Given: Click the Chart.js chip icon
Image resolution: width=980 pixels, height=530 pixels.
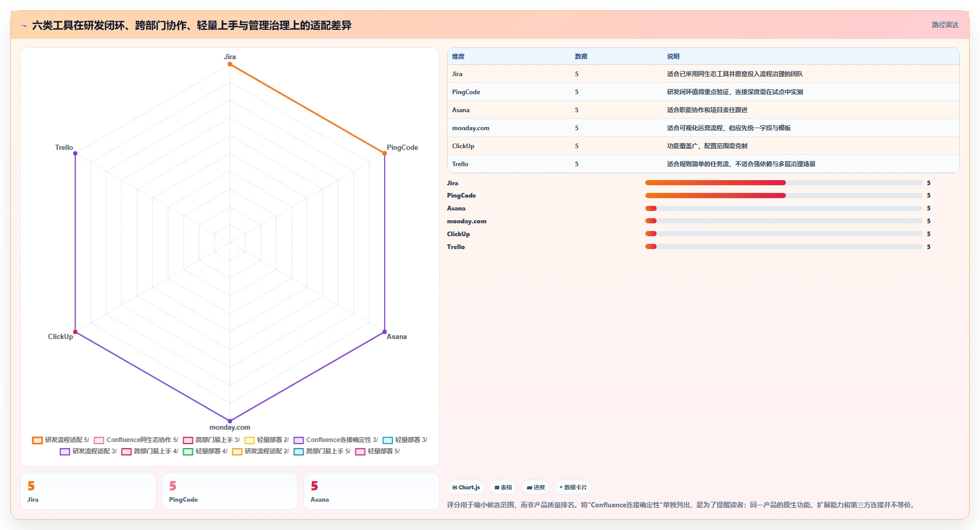Looking at the screenshot, I should (x=455, y=487).
